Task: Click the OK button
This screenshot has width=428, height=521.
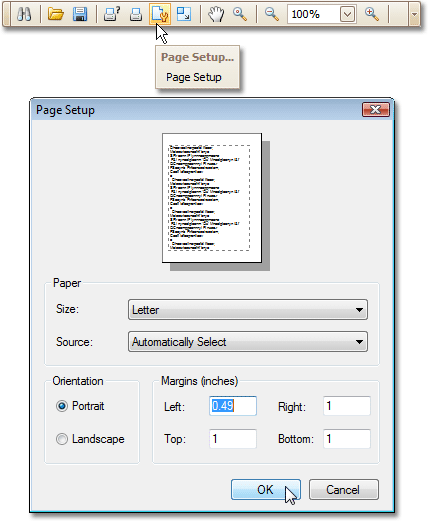Action: pyautogui.click(x=266, y=490)
